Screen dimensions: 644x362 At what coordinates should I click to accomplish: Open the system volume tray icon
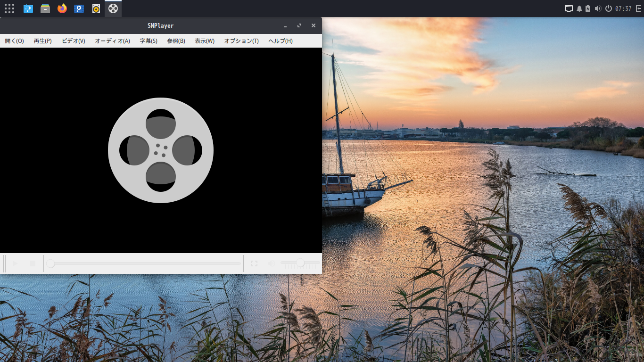[598, 8]
